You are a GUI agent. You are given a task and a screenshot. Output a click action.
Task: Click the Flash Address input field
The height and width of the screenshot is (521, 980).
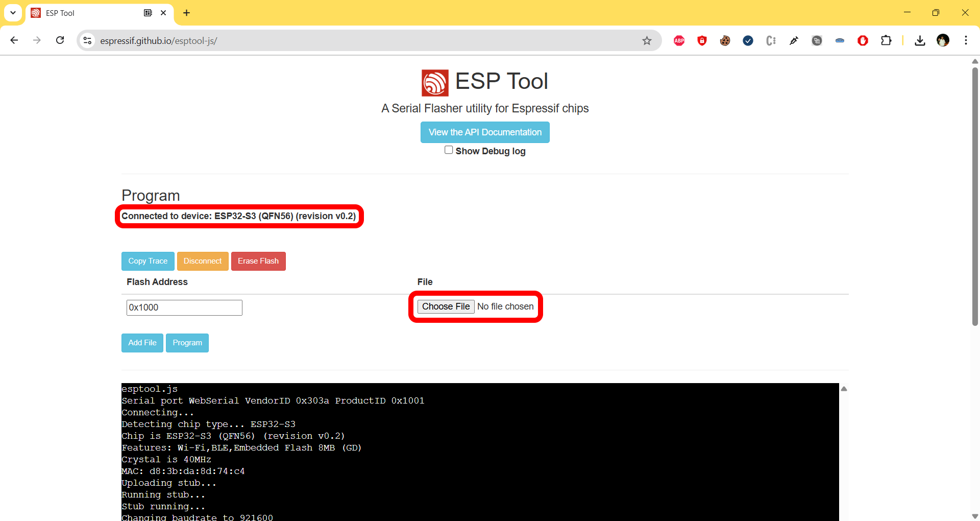click(184, 307)
